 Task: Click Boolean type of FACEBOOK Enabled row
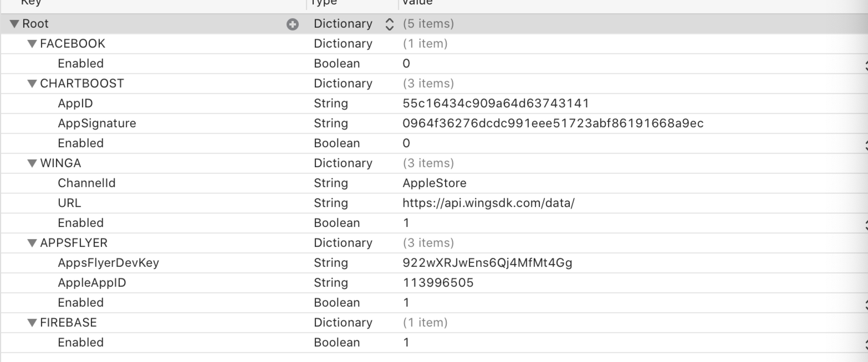337,64
